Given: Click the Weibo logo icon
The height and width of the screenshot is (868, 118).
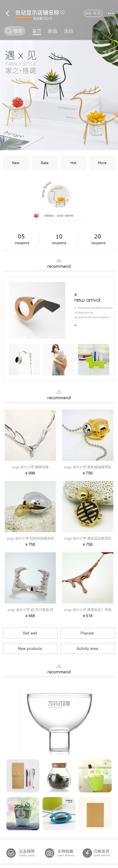Looking at the screenshot, I should 36,216.
